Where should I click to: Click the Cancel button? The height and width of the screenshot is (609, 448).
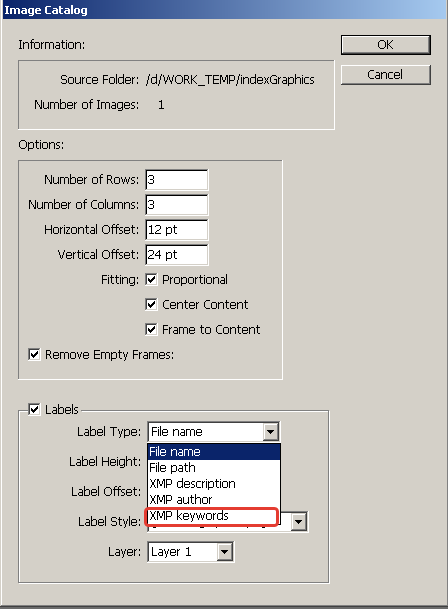pyautogui.click(x=385, y=74)
